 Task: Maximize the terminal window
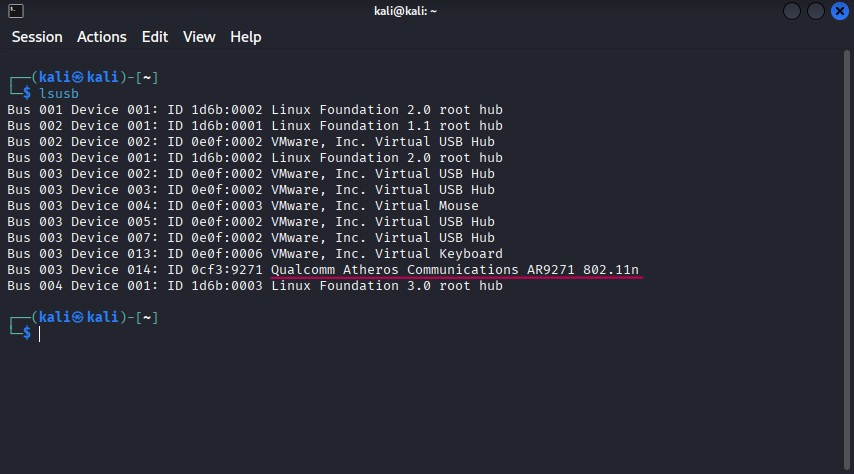click(815, 11)
